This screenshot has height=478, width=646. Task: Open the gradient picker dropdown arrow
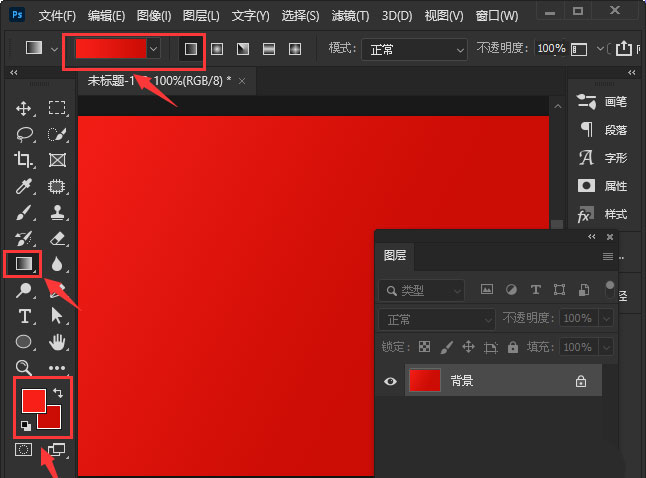coord(153,49)
